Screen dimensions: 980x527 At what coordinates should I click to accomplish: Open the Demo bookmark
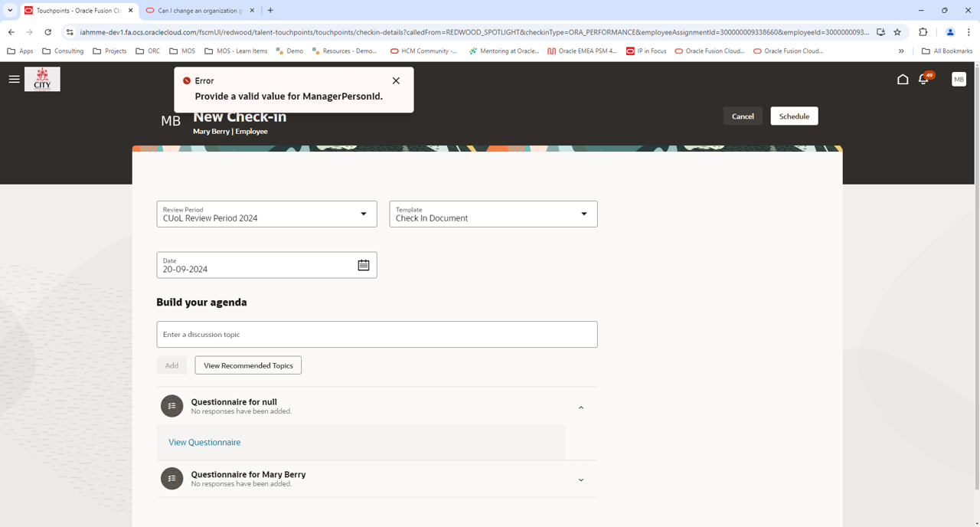(x=290, y=51)
